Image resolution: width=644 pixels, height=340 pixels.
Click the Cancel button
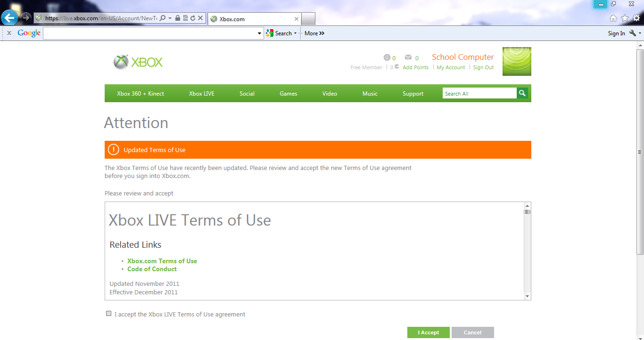coord(473,332)
